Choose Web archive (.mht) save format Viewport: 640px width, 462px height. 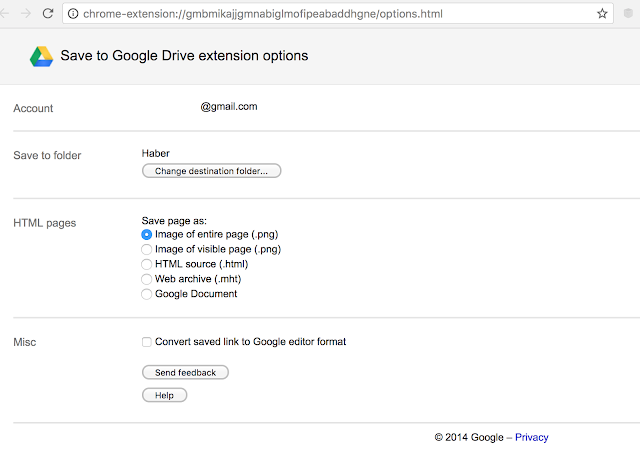pos(147,279)
